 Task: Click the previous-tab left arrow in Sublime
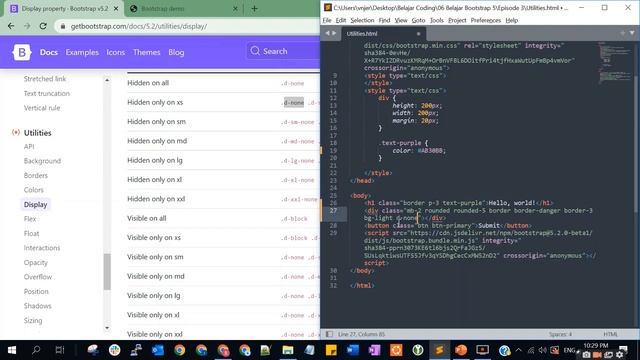coord(327,33)
